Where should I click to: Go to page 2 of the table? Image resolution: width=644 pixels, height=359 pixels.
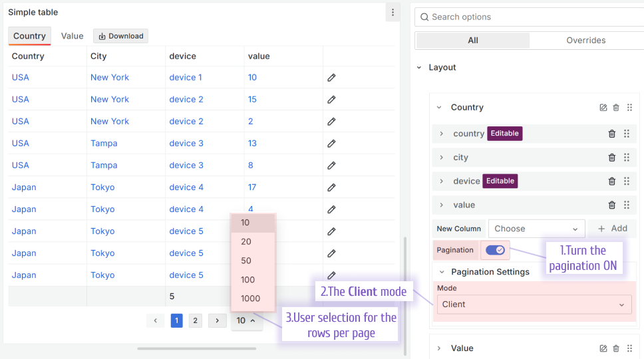point(195,320)
